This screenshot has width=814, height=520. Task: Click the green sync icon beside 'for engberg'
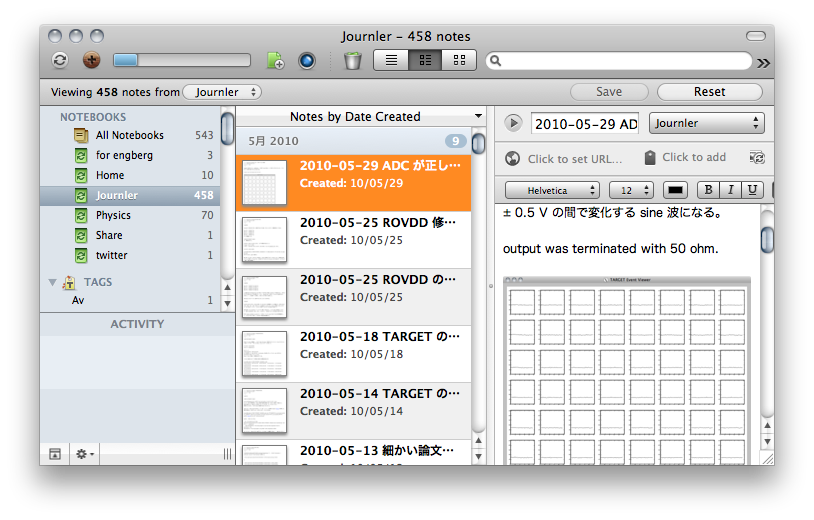[81, 156]
